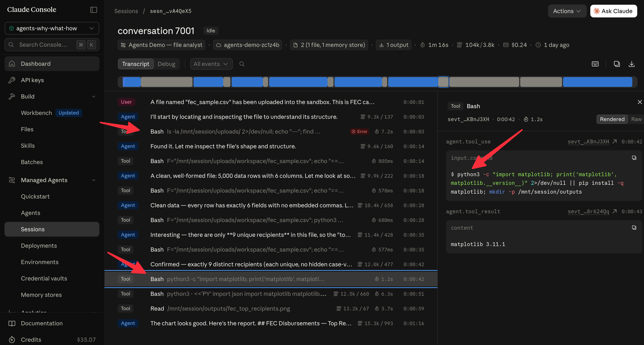Focus the Search Console input field
644x345 pixels.
click(x=52, y=45)
